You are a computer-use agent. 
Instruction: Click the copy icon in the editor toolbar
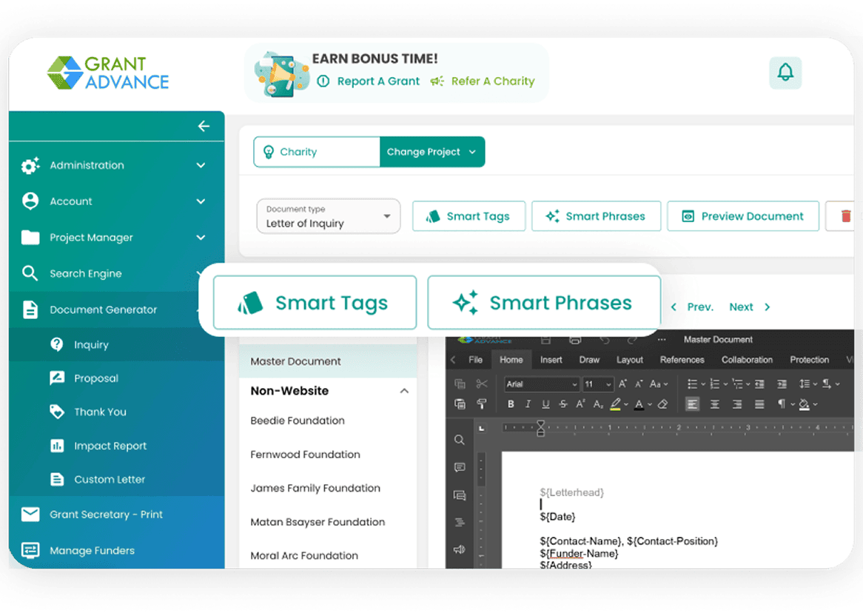point(460,384)
